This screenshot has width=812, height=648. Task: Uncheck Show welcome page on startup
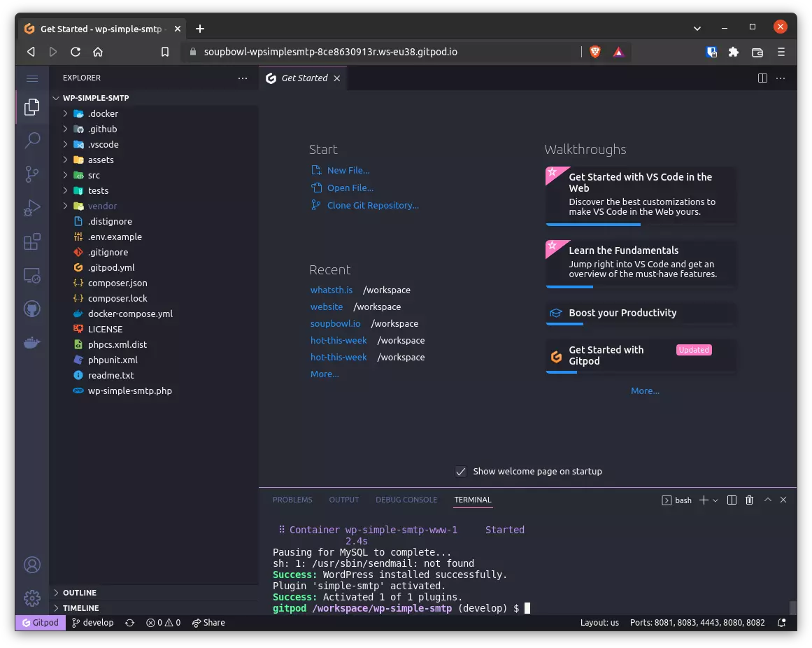(x=461, y=472)
